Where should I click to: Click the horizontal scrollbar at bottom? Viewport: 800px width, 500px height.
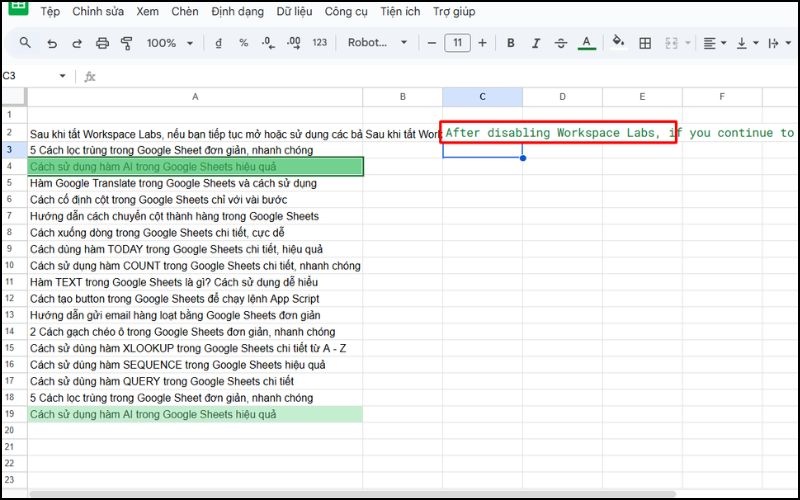(x=352, y=493)
